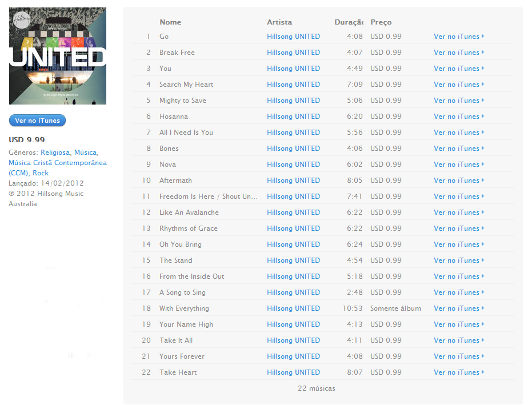Select the song title Like An Avalanche
This screenshot has width=532, height=405.
(x=189, y=212)
